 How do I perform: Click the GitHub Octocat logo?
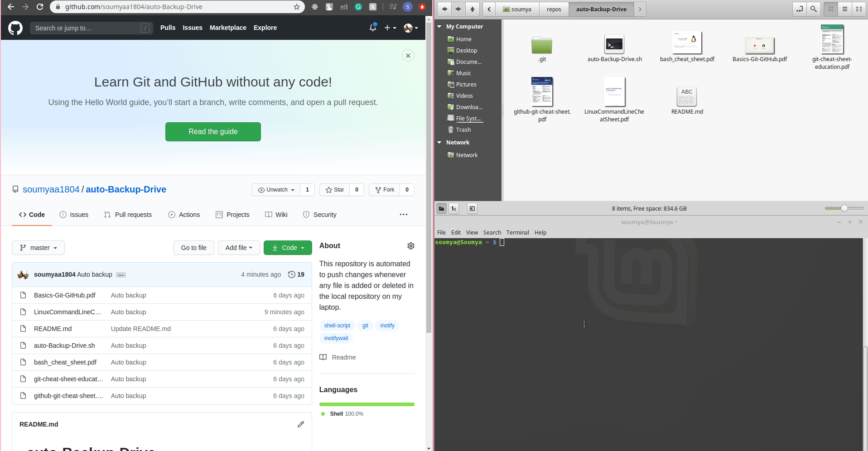click(15, 28)
